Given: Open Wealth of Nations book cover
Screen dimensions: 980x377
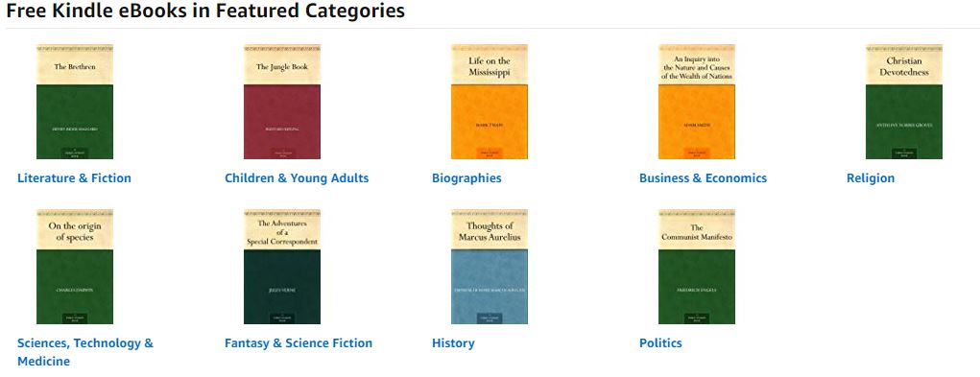Looking at the screenshot, I should (697, 102).
